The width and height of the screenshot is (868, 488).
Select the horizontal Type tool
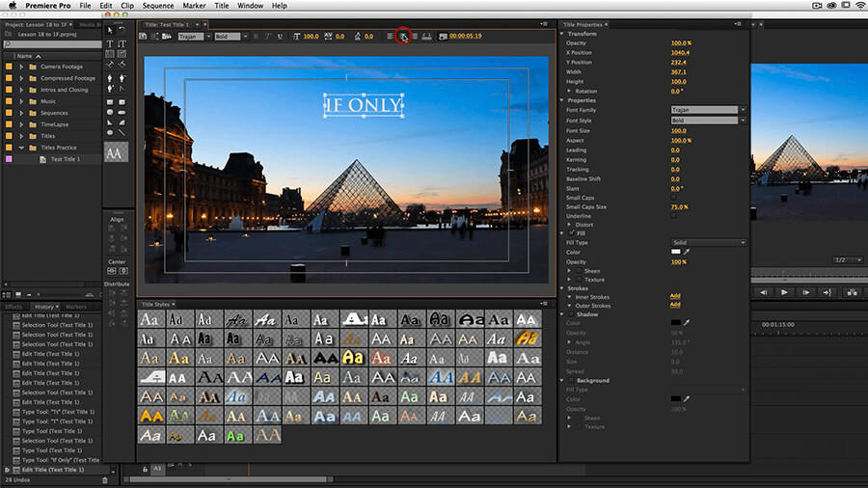coord(109,43)
